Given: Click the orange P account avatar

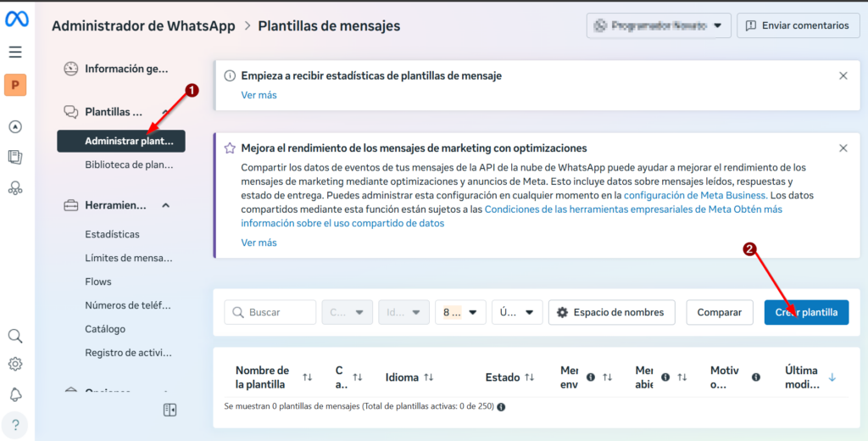Looking at the screenshot, I should tap(15, 86).
